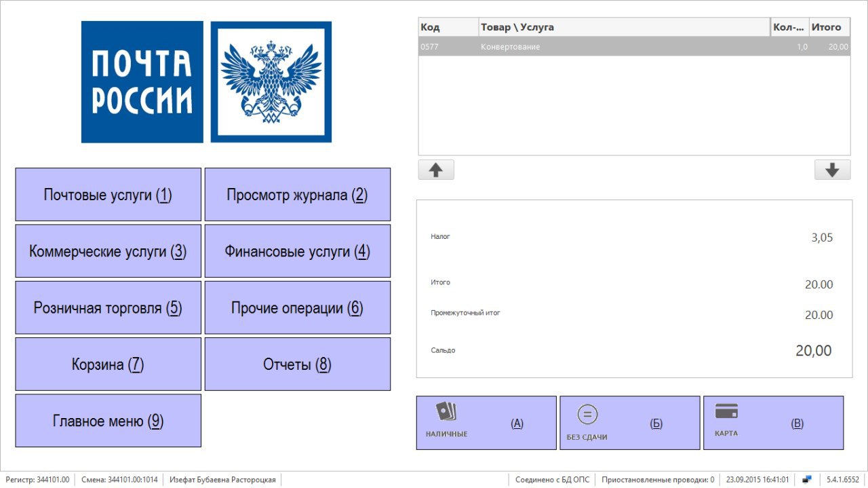Click the Товар \ Услуга column header
Image resolution: width=868 pixels, height=488 pixels.
point(625,27)
